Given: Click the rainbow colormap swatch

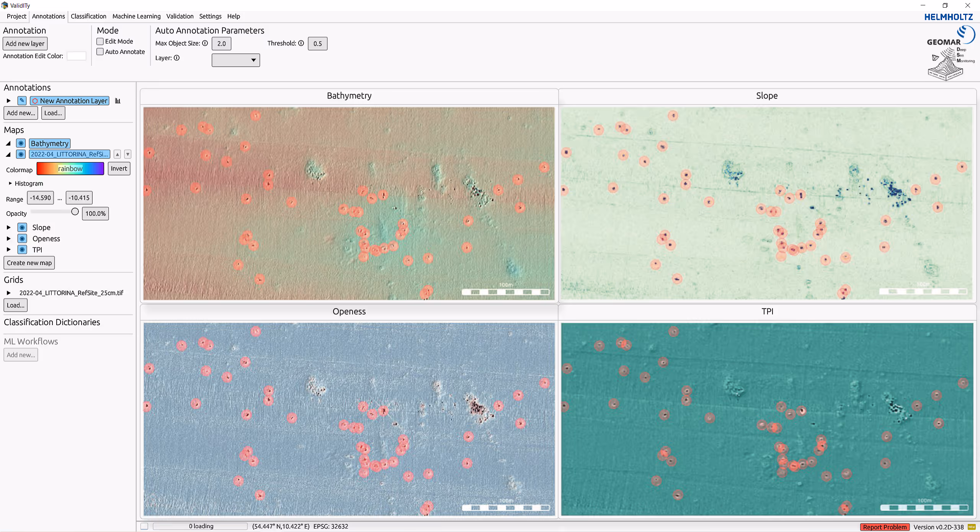Looking at the screenshot, I should [x=70, y=169].
